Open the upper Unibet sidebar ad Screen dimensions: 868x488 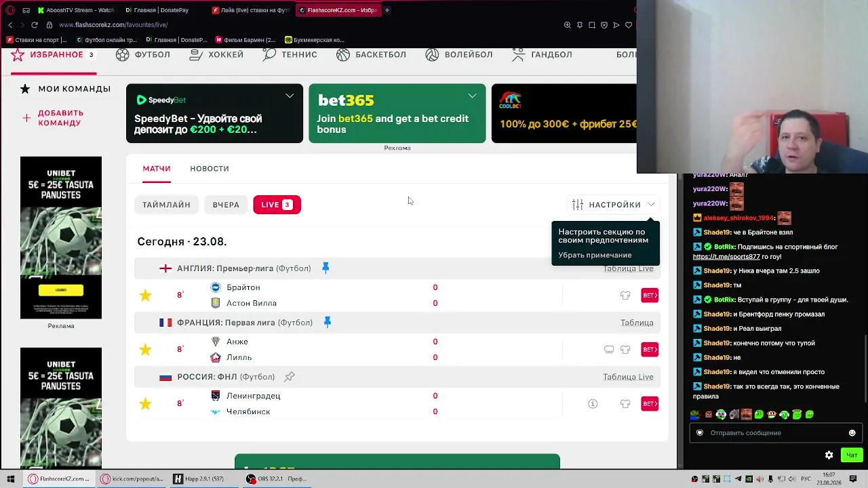[x=61, y=238]
